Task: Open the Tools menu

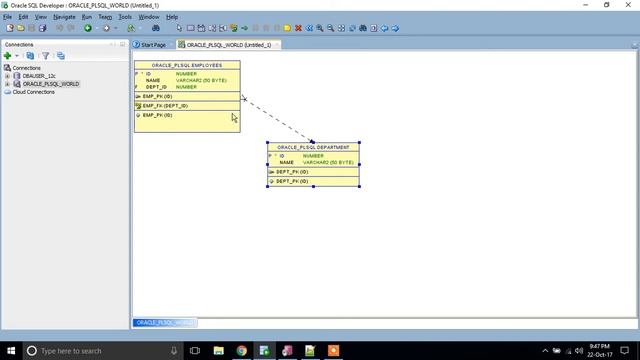Action: tap(125, 17)
